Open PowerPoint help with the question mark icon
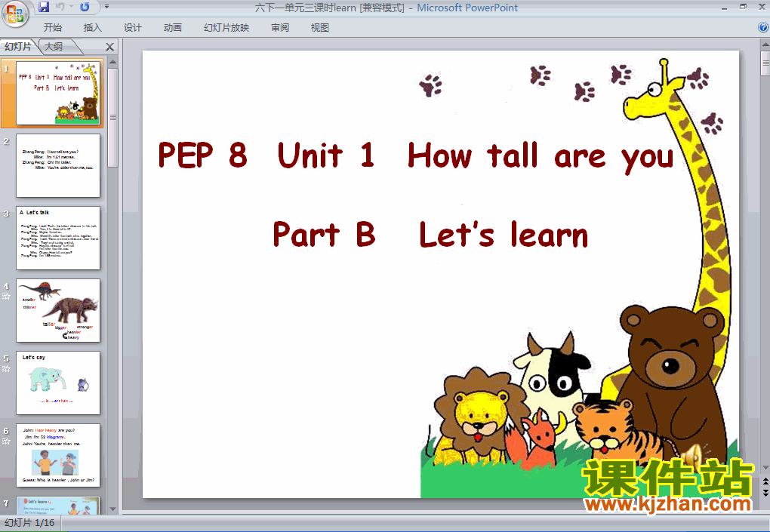This screenshot has width=770, height=532. click(763, 27)
